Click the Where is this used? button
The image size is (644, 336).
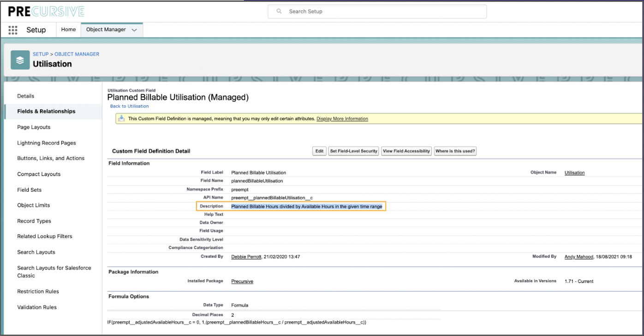[455, 151]
